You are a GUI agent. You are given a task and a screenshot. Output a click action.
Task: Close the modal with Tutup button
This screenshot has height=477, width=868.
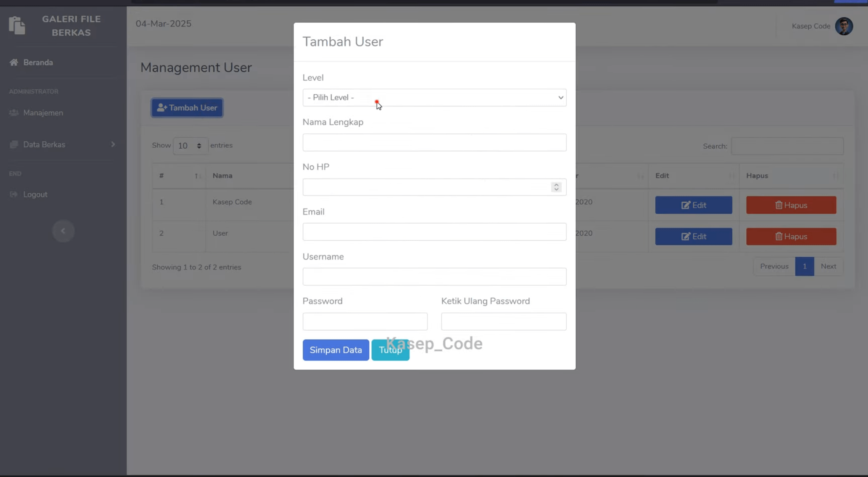[x=390, y=350]
